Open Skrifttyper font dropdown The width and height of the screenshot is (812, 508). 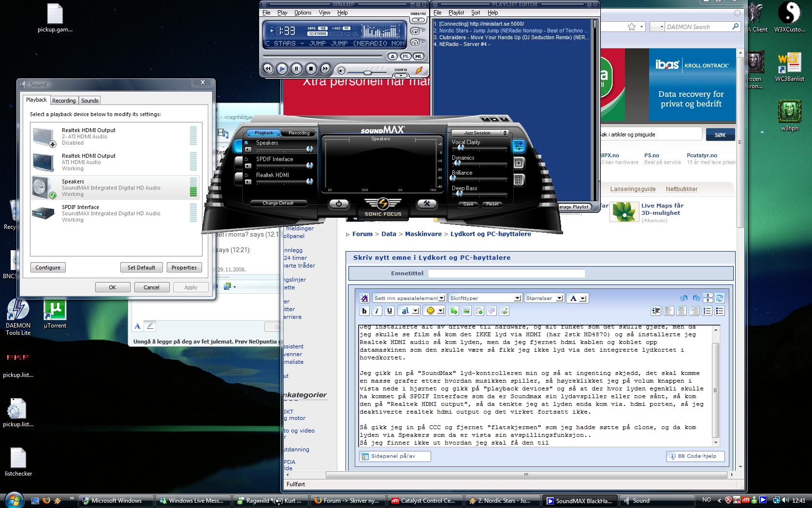tap(485, 298)
